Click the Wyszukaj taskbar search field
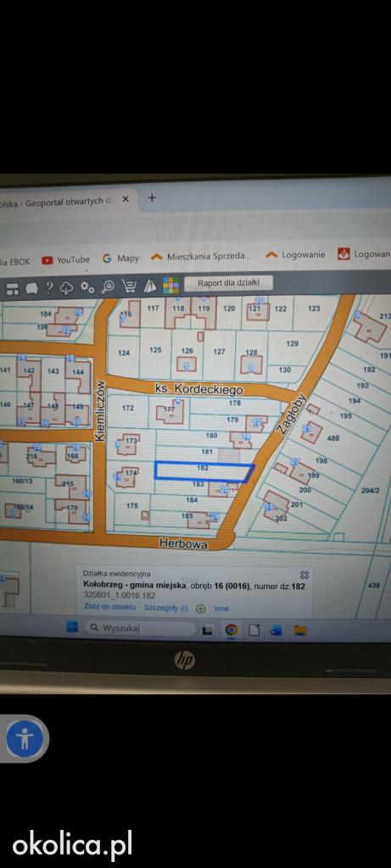 (140, 628)
